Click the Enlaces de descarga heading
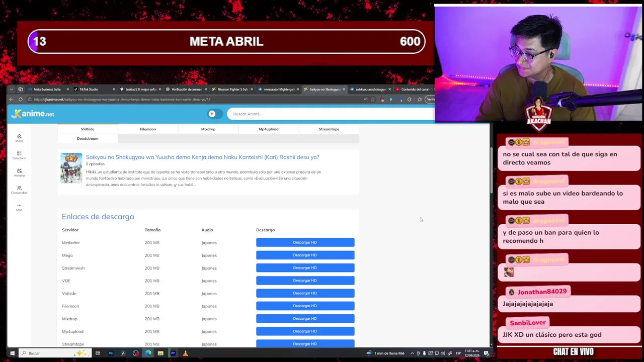 coord(98,217)
